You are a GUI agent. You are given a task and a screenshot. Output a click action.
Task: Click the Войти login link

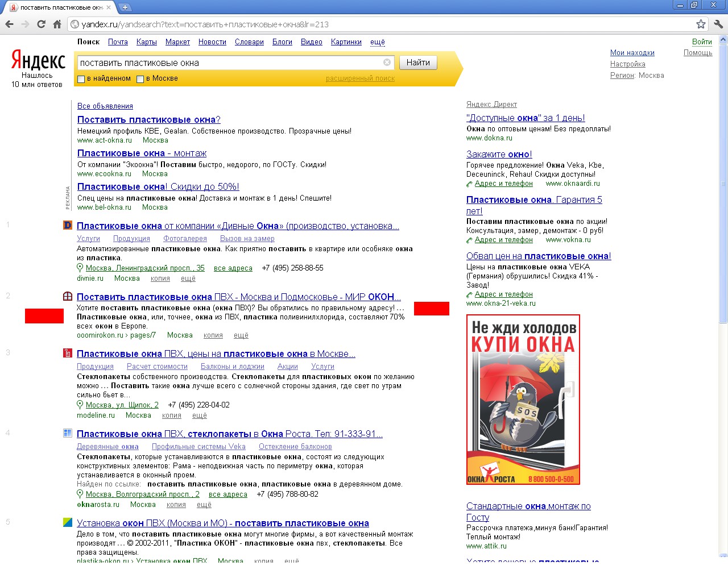(702, 41)
